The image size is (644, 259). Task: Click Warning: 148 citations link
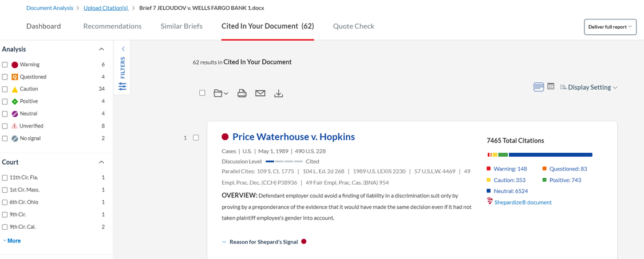pyautogui.click(x=510, y=169)
